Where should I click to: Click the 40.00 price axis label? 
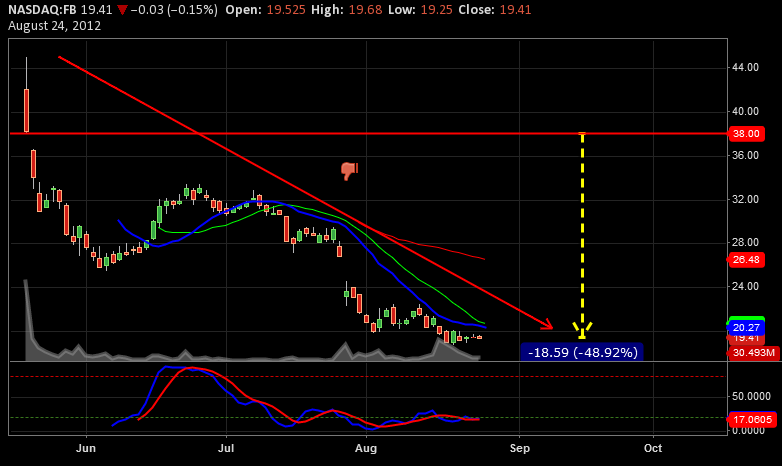745,111
